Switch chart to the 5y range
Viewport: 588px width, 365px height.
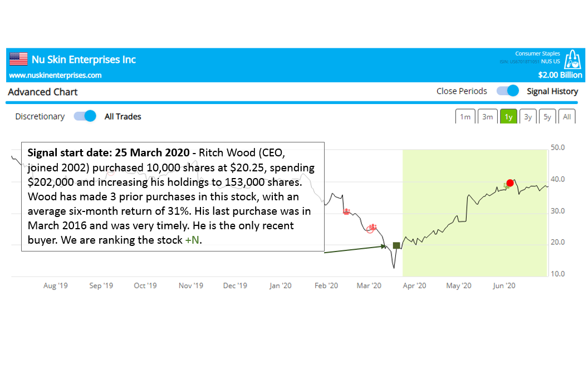coord(547,117)
